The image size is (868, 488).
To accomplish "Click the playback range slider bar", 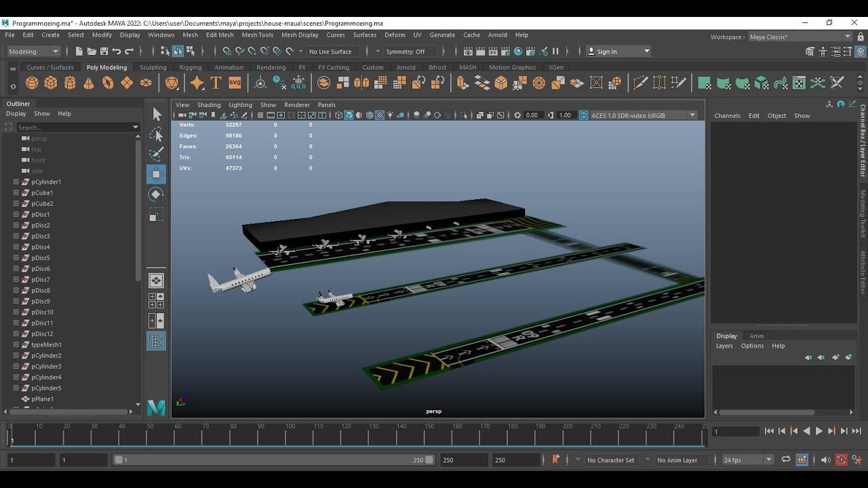I will pyautogui.click(x=275, y=460).
